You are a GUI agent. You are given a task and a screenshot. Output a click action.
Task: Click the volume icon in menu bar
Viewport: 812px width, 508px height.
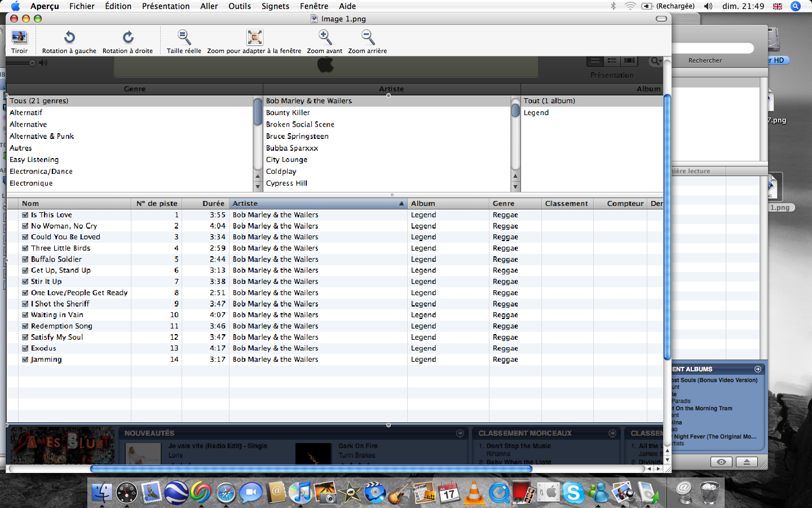tap(709, 6)
